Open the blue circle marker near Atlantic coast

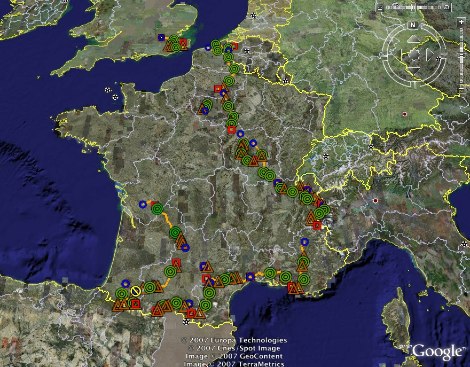click(143, 204)
